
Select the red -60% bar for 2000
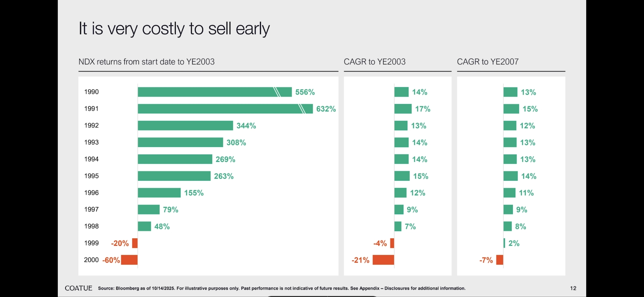[129, 260]
